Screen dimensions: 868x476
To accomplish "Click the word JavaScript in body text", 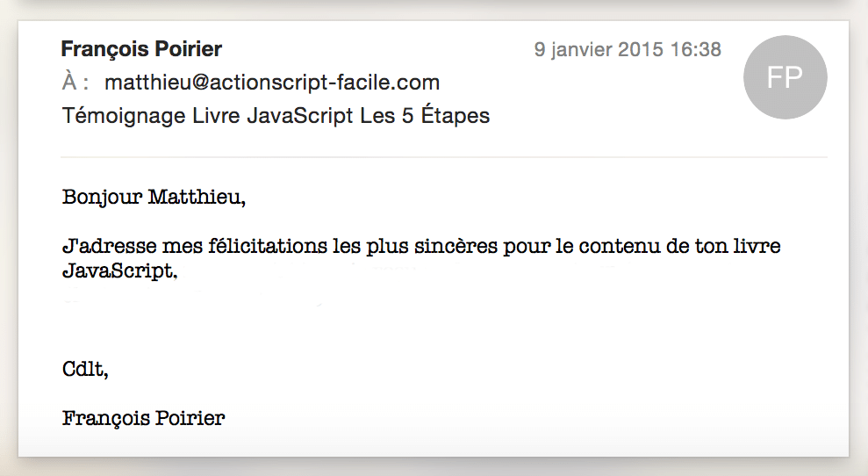I will point(119,271).
